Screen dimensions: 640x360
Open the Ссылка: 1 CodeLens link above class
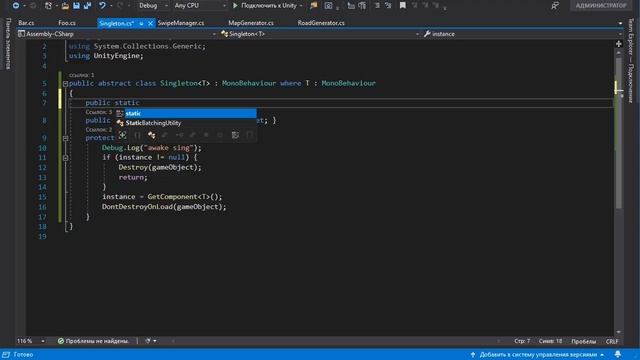point(81,75)
